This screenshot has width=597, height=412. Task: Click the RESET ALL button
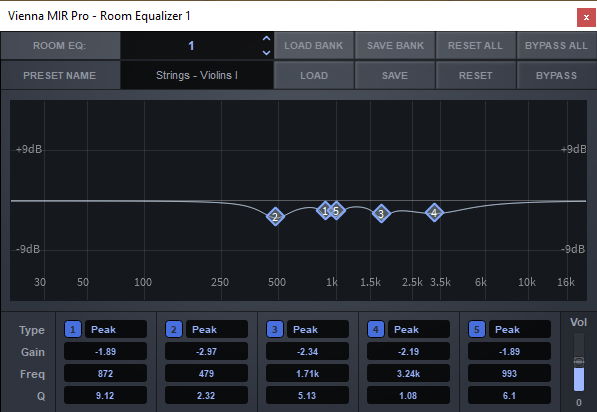[x=475, y=45]
